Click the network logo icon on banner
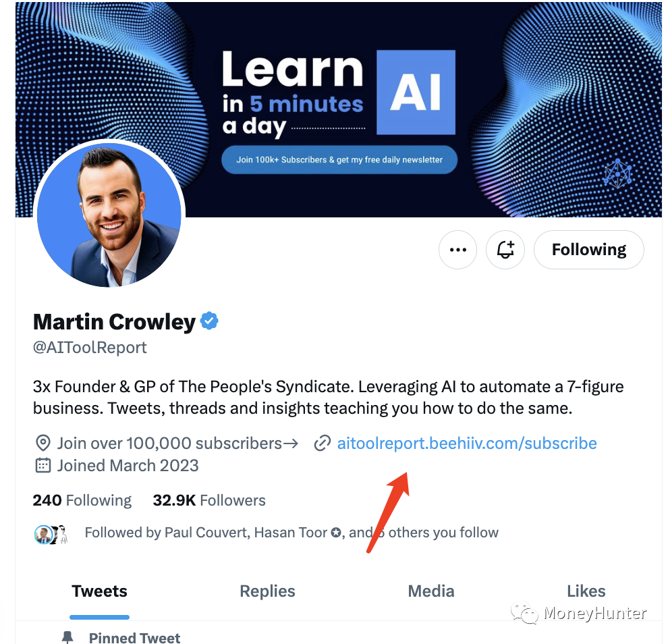The height and width of the screenshot is (644, 668). point(617,173)
